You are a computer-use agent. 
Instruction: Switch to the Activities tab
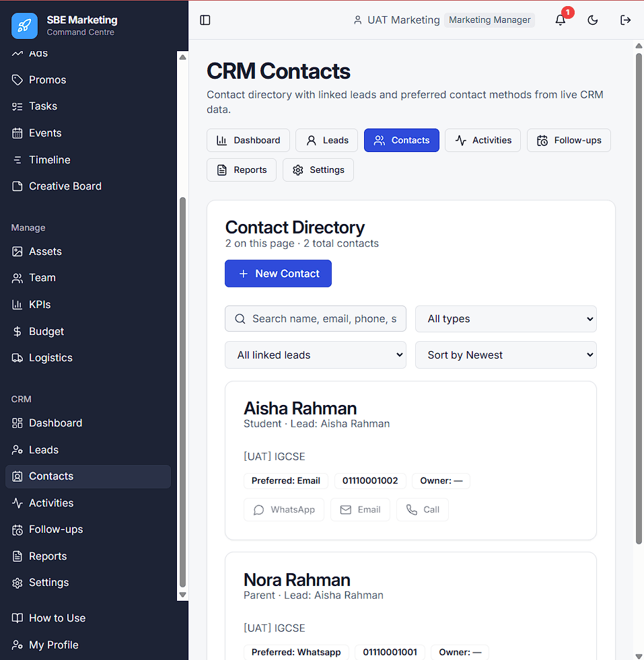[x=482, y=140]
